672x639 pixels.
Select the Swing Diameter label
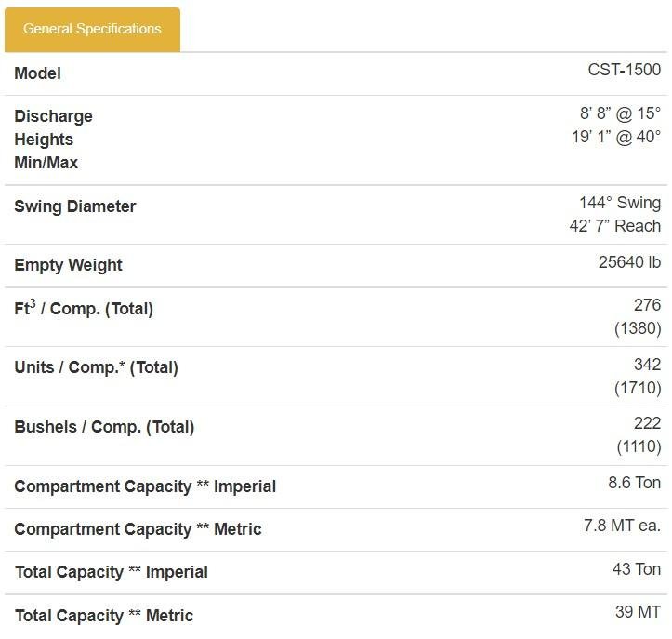pos(75,206)
